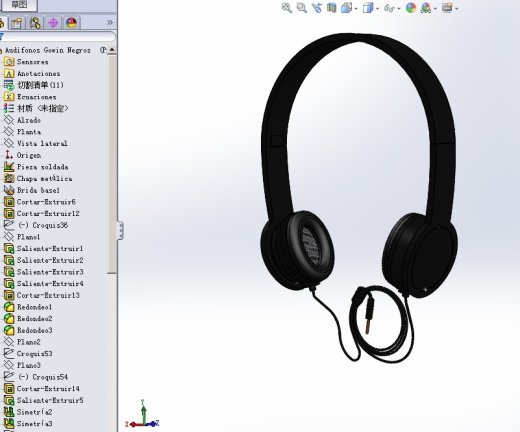Select Audifonos Gowin Negros root item

48,50
